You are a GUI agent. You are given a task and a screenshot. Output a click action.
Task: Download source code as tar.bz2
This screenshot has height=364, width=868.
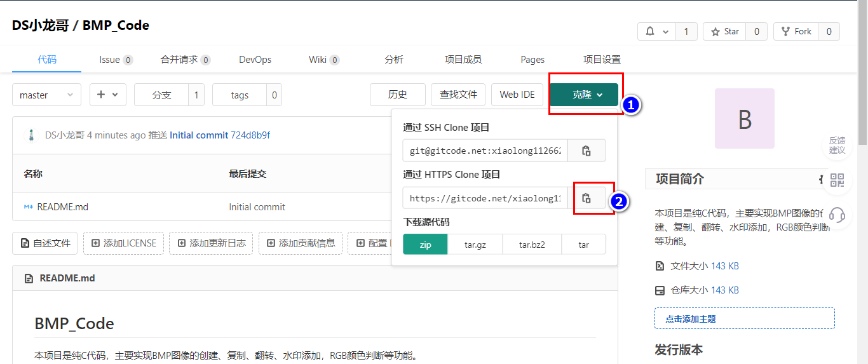[532, 245]
